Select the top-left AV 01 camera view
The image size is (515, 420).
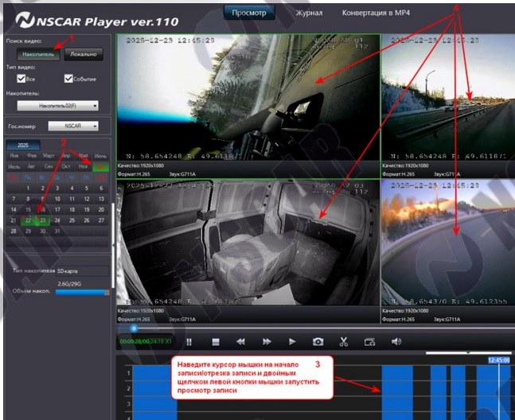tap(248, 98)
